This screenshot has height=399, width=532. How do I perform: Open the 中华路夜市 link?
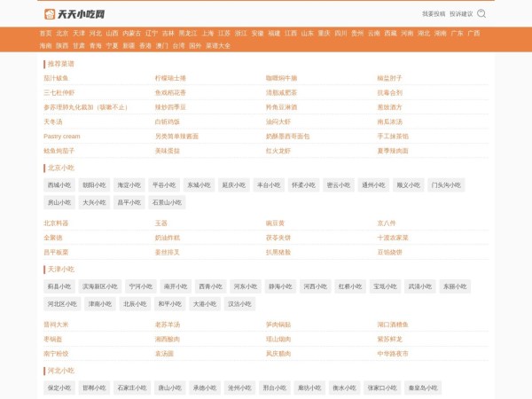(x=393, y=353)
